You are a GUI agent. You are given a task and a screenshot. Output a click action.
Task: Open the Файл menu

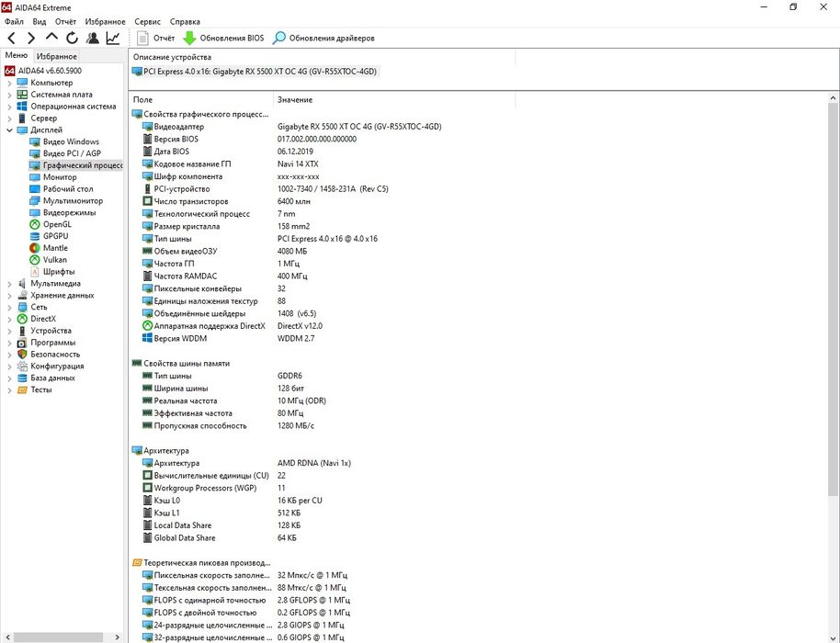click(14, 21)
